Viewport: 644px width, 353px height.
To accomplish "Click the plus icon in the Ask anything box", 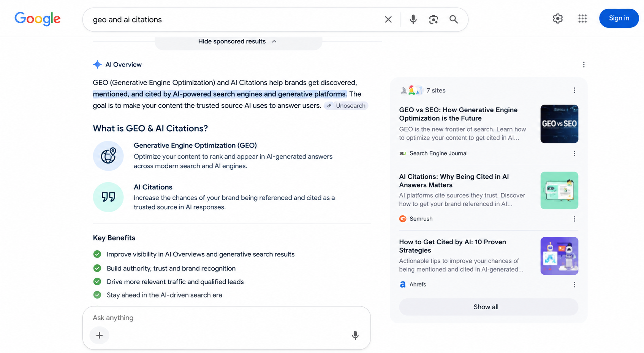I will tap(100, 335).
